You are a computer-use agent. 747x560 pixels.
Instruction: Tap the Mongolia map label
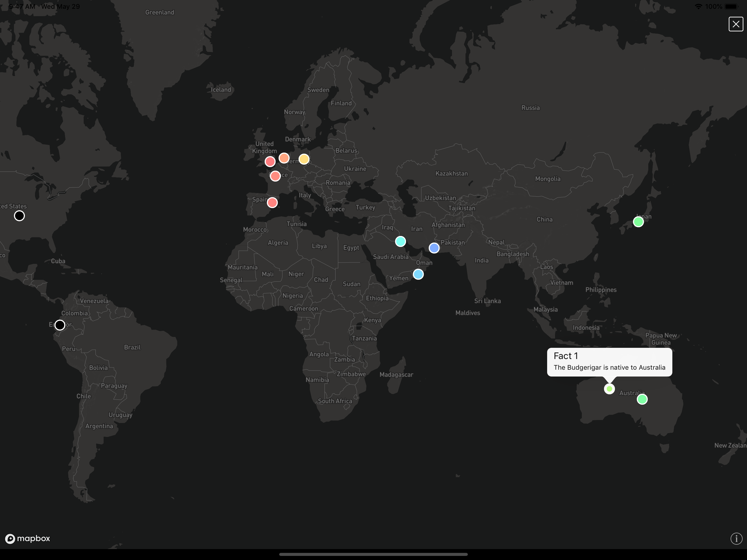coord(547,179)
